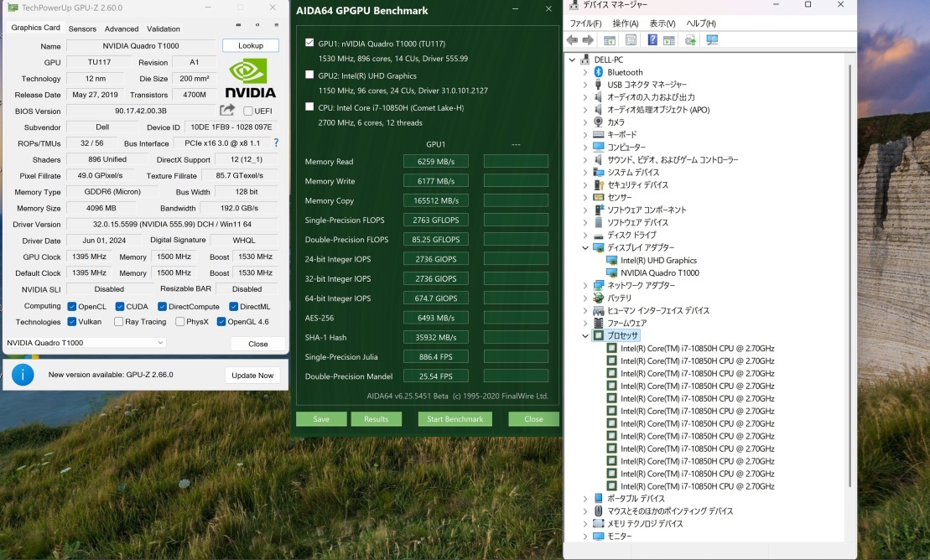Click the NVIDIA logo in GPU-Z
The width and height of the screenshot is (930, 560).
tap(250, 78)
